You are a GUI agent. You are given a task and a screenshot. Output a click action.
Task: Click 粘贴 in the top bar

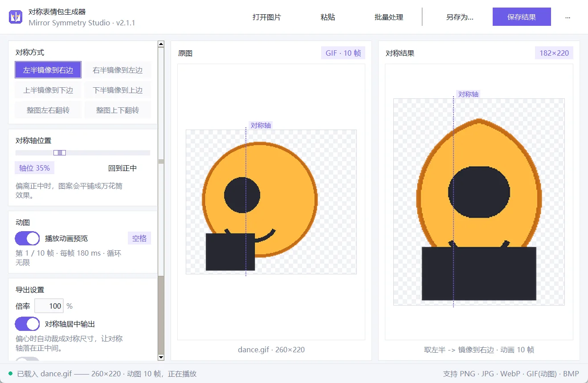pos(328,17)
